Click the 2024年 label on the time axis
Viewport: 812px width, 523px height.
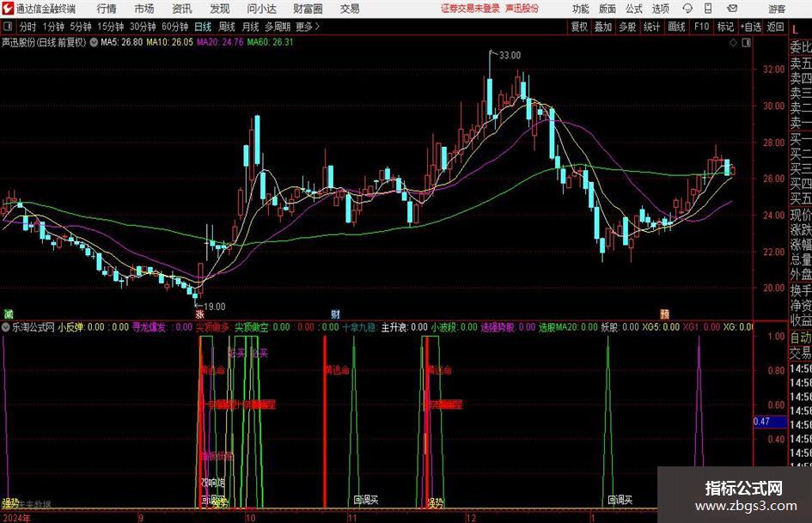pyautogui.click(x=16, y=518)
